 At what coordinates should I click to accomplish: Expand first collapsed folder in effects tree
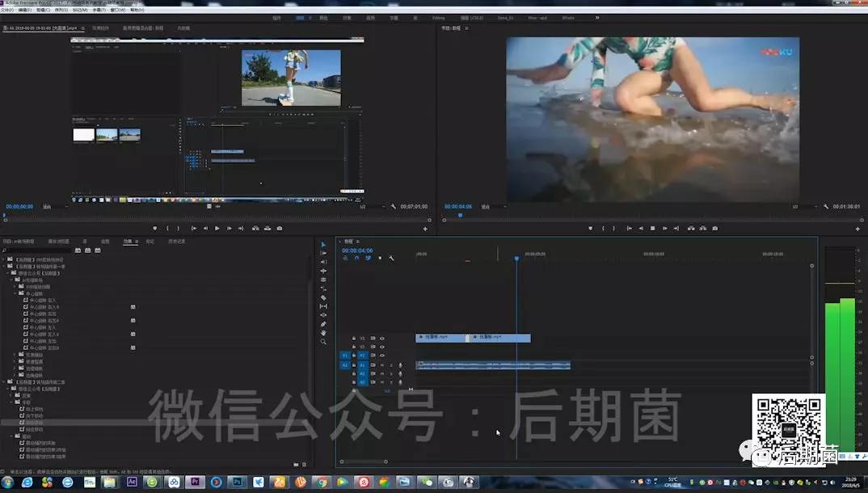point(5,259)
